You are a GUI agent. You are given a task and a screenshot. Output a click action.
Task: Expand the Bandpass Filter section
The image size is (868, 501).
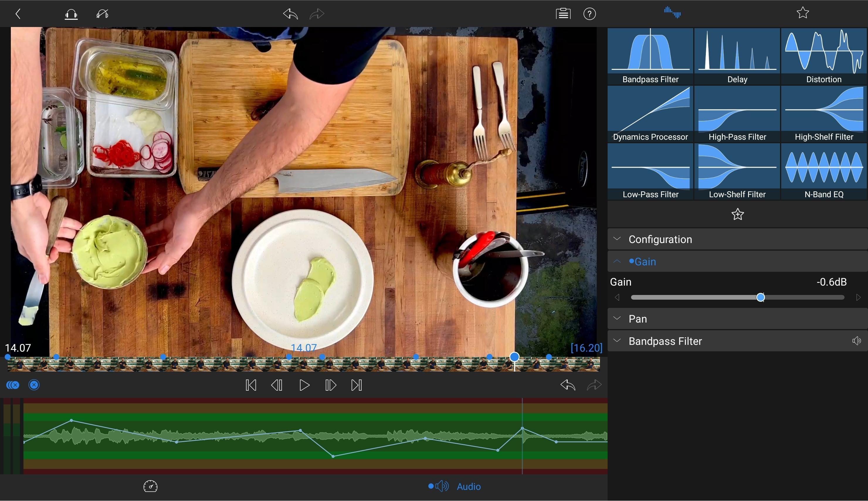pyautogui.click(x=738, y=341)
